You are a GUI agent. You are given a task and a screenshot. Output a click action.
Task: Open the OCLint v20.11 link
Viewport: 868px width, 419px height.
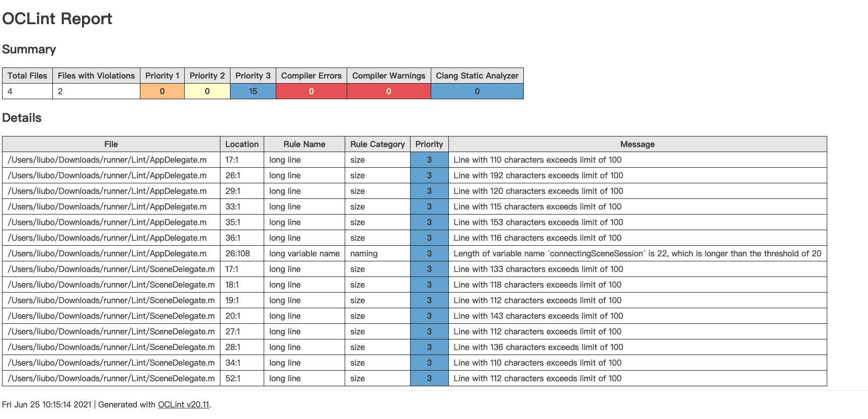click(x=183, y=404)
